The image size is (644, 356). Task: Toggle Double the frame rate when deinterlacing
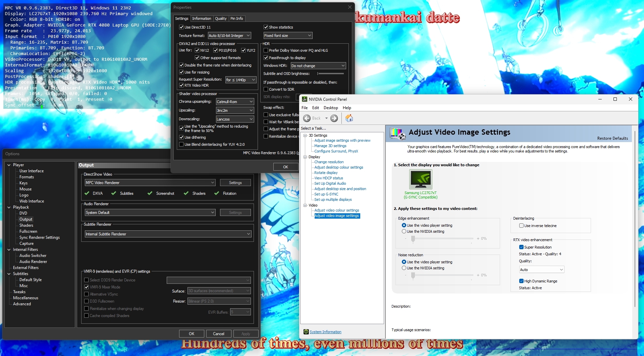[181, 65]
